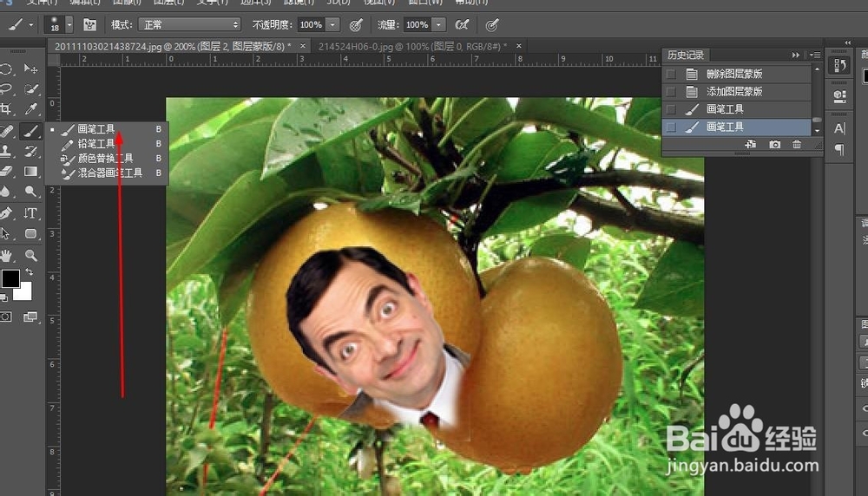This screenshot has width=868, height=496.
Task: Open the 模式 blend mode dropdown
Action: pos(189,25)
